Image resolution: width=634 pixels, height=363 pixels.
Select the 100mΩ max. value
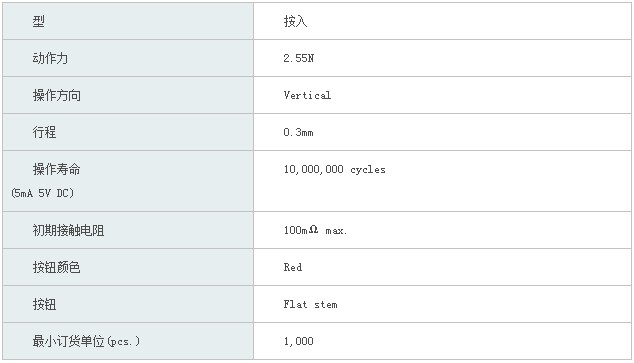315,230
